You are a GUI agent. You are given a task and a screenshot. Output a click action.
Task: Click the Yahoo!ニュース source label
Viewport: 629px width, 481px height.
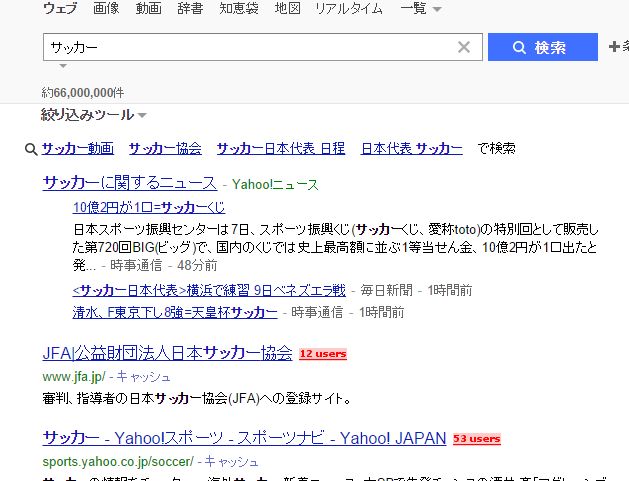tap(275, 185)
